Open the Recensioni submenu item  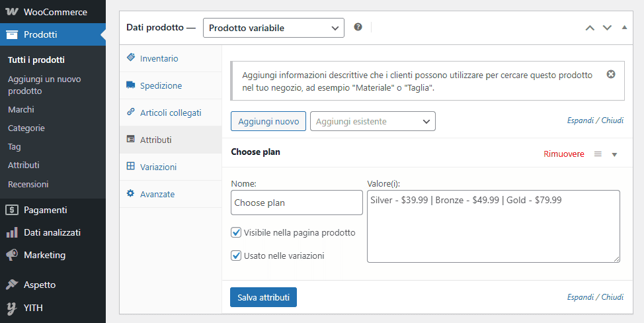click(x=28, y=184)
